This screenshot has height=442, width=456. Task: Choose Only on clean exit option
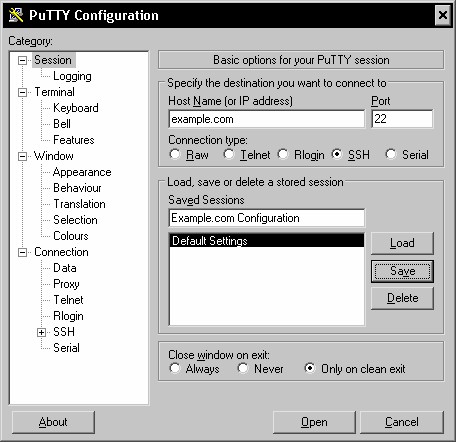(310, 368)
